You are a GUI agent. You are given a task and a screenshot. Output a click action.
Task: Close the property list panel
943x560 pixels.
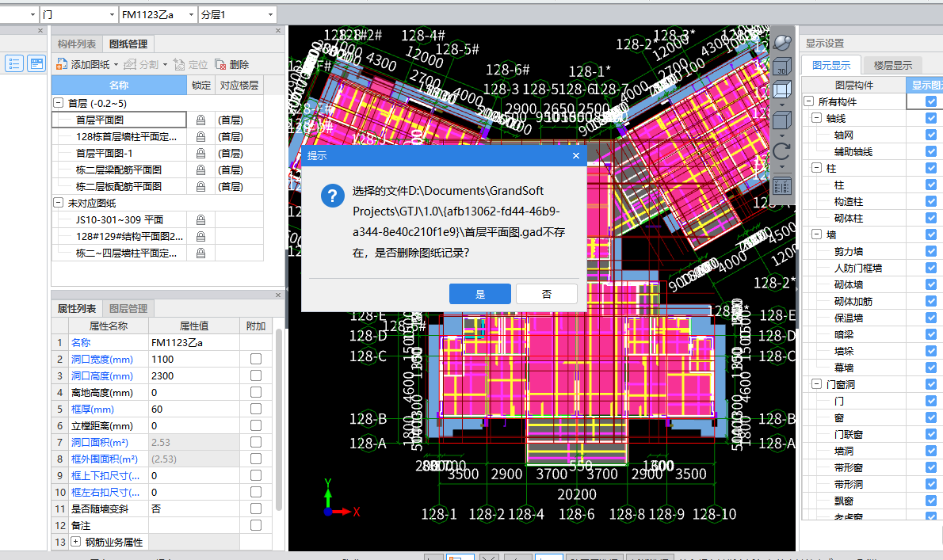(278, 295)
